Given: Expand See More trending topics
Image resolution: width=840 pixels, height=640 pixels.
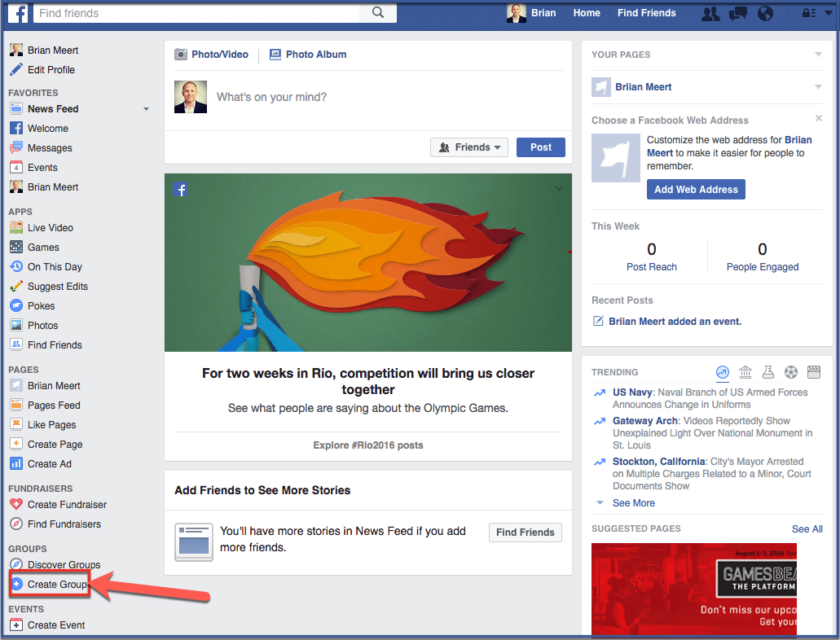Looking at the screenshot, I should 633,503.
